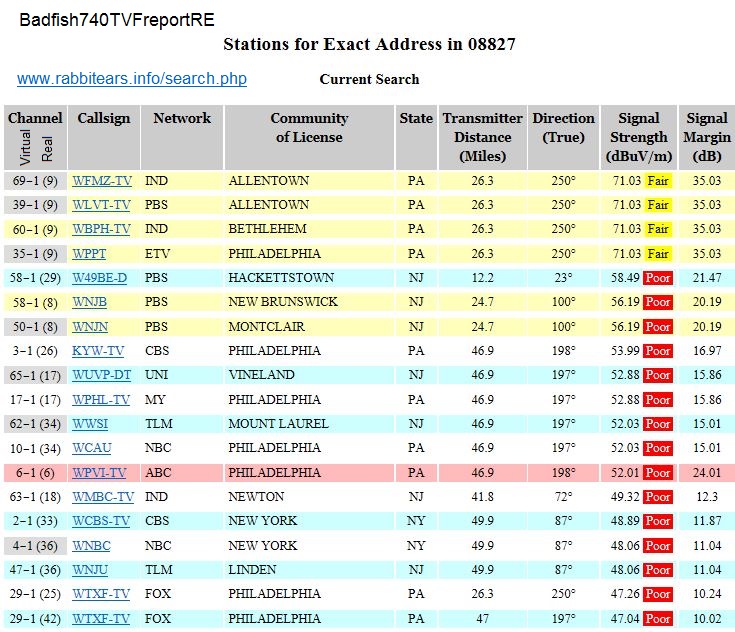This screenshot has height=632, width=735.
Task: Open the WNBC New York station link
Action: pos(91,546)
